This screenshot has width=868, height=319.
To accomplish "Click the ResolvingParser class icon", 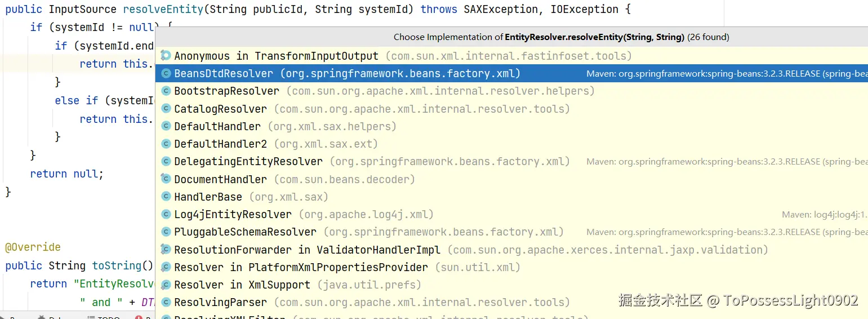I will (x=166, y=302).
